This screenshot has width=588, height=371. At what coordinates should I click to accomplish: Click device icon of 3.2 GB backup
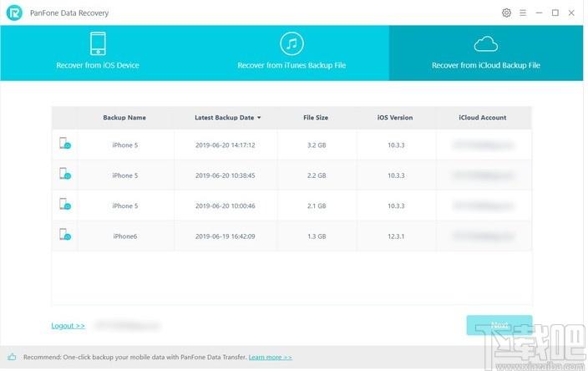click(65, 143)
